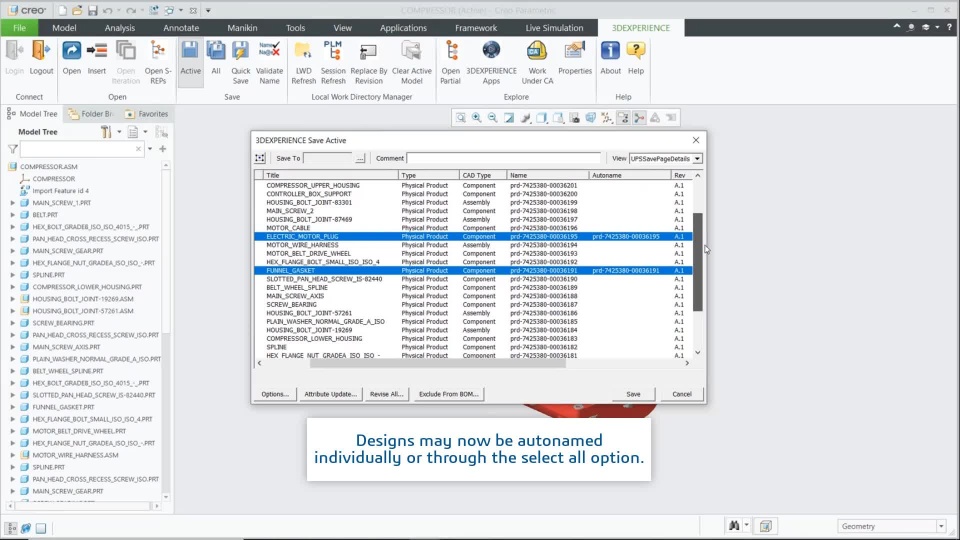
Task: Click the model tree filter funnel icon
Action: (13, 149)
